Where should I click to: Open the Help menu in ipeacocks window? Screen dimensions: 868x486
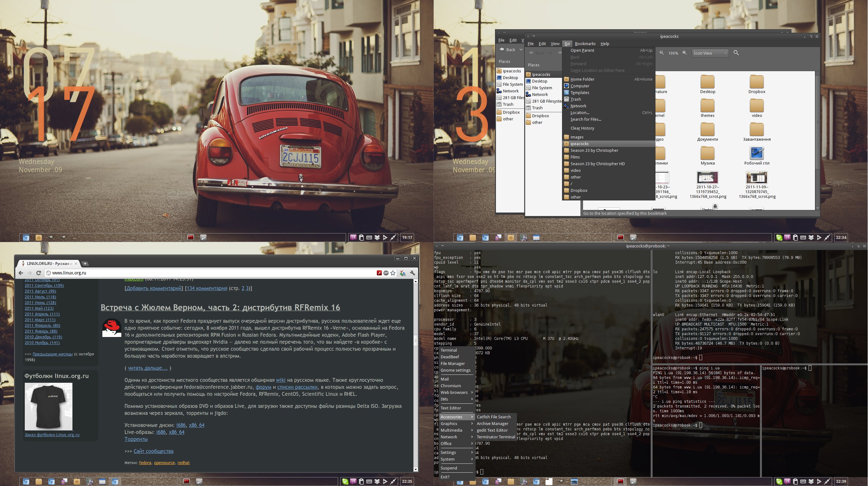click(605, 44)
